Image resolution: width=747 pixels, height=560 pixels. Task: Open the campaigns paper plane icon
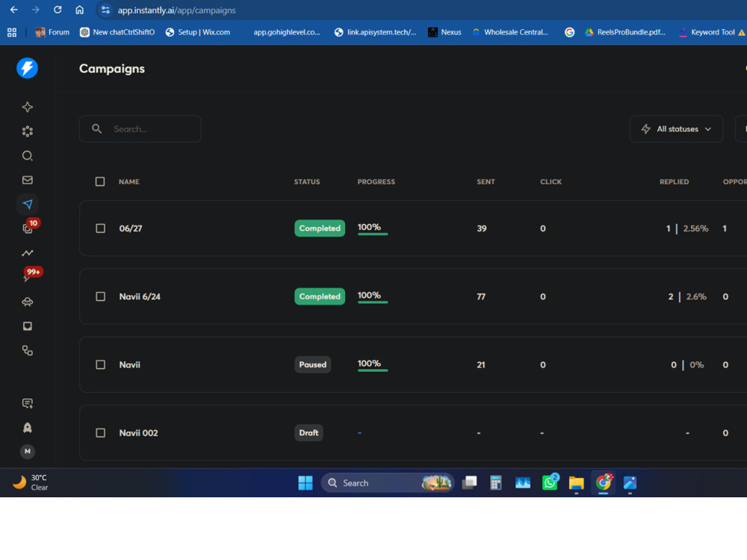tap(27, 205)
